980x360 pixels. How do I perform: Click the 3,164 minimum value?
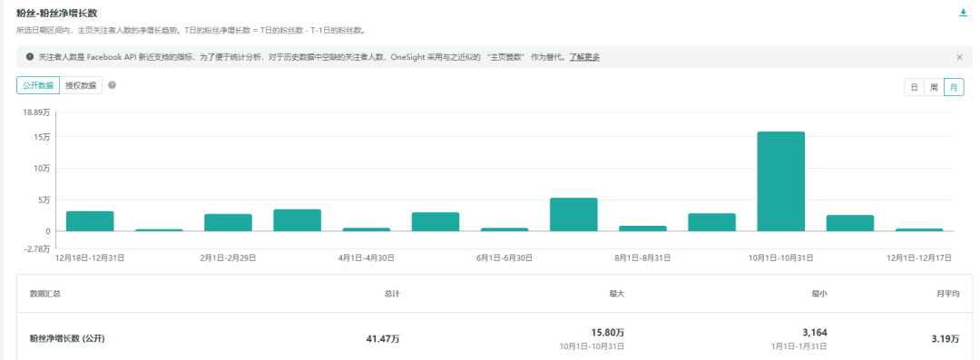815,333
